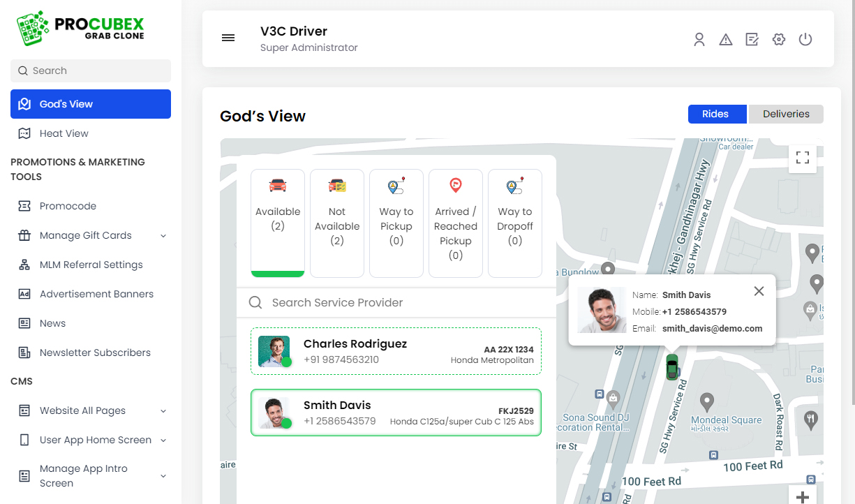Click the Search Service Provider field
Image resolution: width=855 pixels, height=504 pixels.
coord(398,302)
